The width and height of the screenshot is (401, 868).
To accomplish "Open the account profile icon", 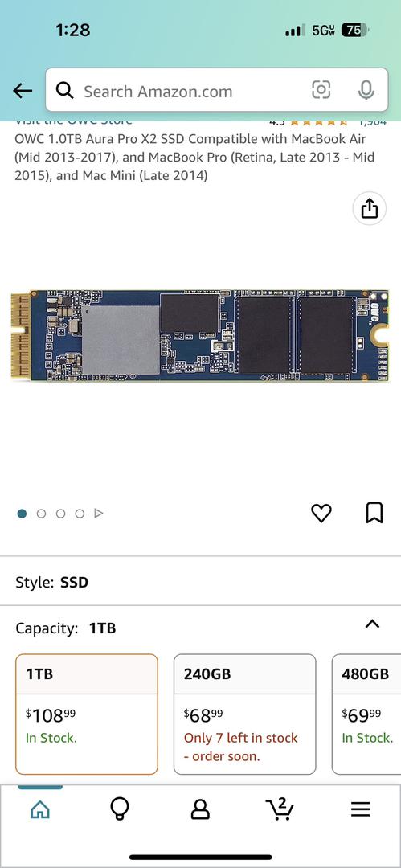I will pyautogui.click(x=200, y=810).
